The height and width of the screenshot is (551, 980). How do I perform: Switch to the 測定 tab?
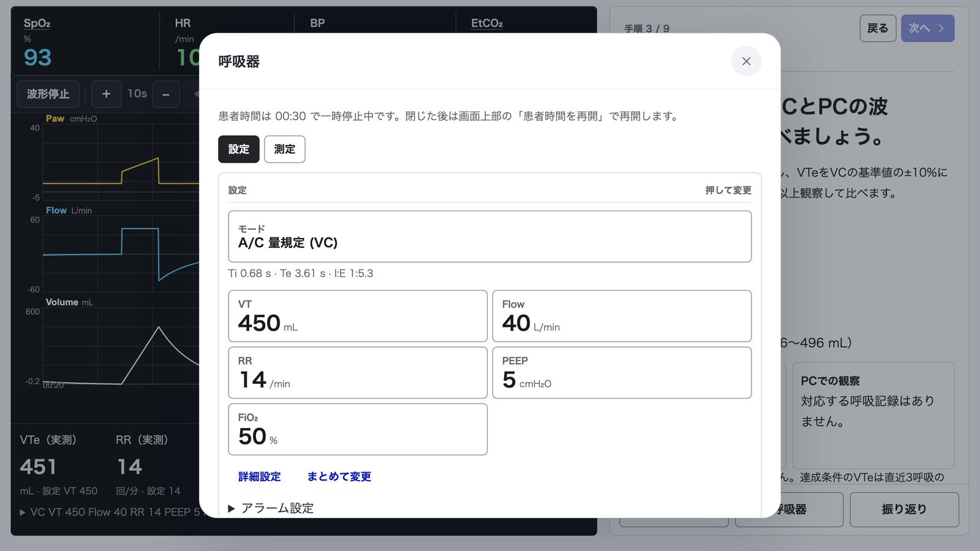click(x=285, y=149)
